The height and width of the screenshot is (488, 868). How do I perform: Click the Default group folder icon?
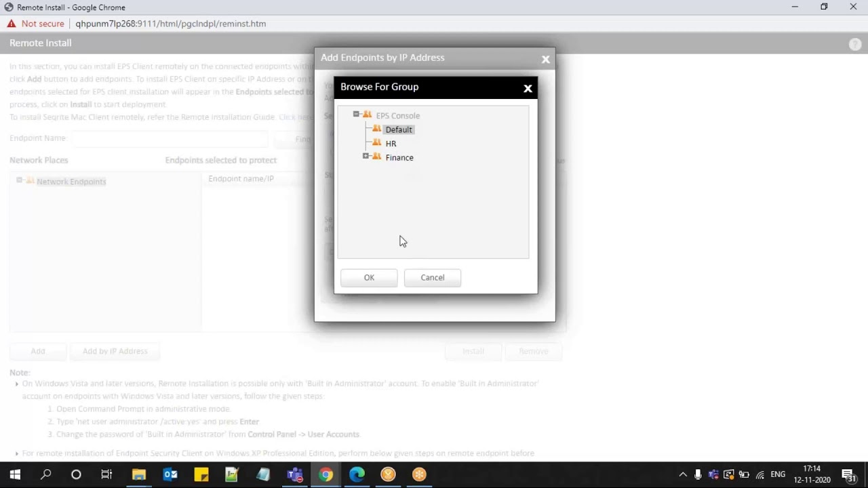tap(377, 129)
